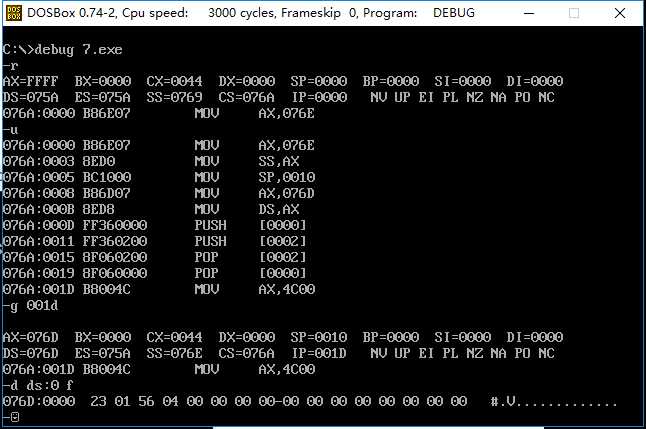
Task: Click the DOSBox title bar text
Action: [x=251, y=13]
